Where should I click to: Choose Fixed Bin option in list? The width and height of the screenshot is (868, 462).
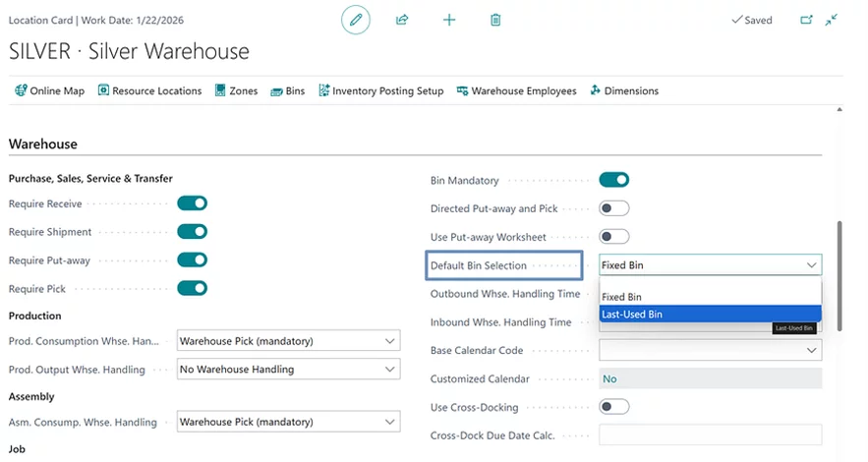pyautogui.click(x=711, y=297)
